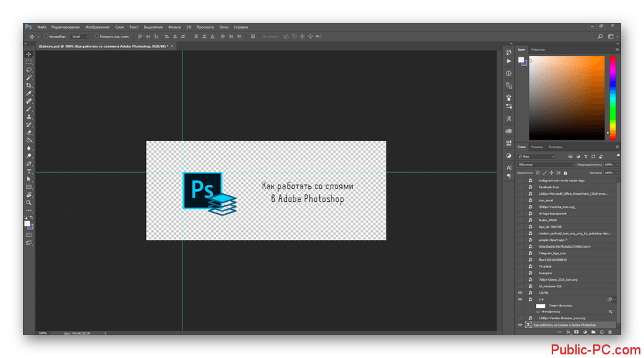
Task: Select the Pen tool
Action: (x=29, y=163)
